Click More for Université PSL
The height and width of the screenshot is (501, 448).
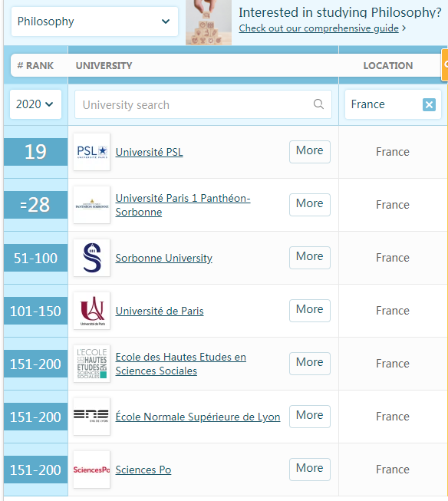[x=310, y=152]
